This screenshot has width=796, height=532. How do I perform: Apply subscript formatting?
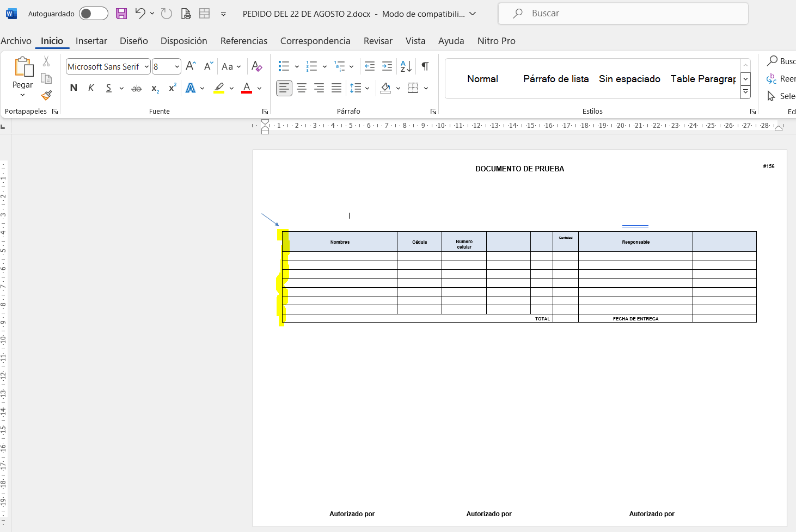155,88
